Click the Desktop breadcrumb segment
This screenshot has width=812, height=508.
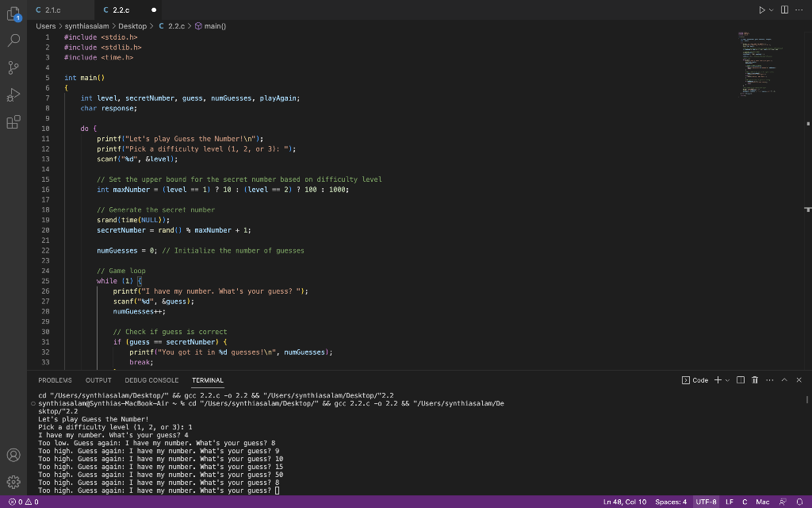click(x=132, y=26)
